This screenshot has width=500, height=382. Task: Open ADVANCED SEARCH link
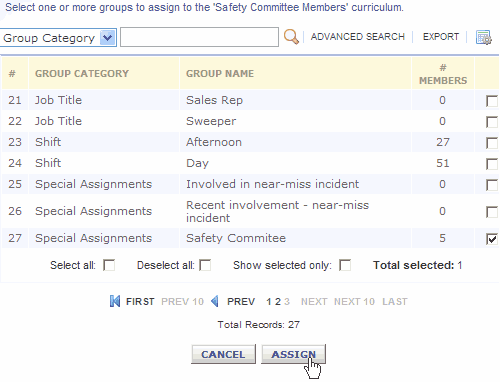click(x=358, y=37)
